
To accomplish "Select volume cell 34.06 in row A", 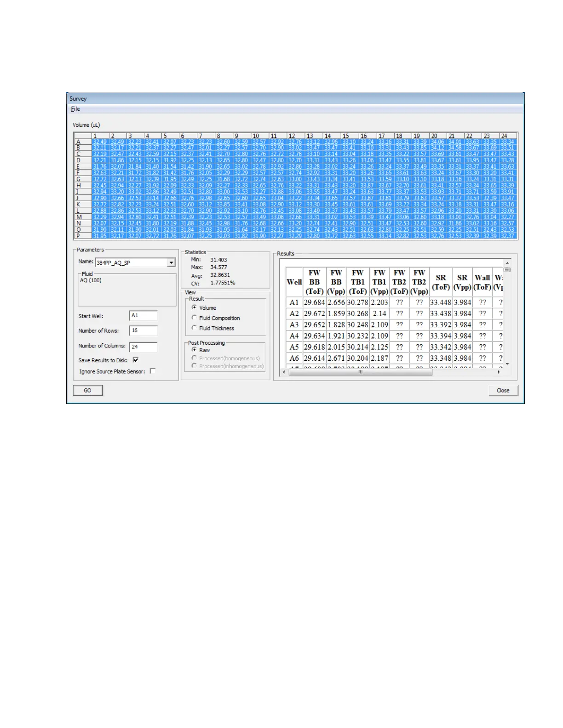I will click(x=437, y=142).
